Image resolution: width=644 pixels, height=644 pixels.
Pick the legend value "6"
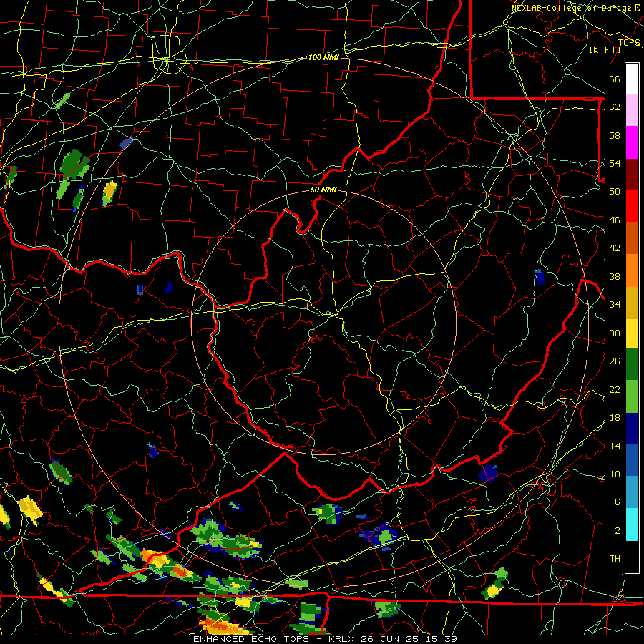pos(617,502)
